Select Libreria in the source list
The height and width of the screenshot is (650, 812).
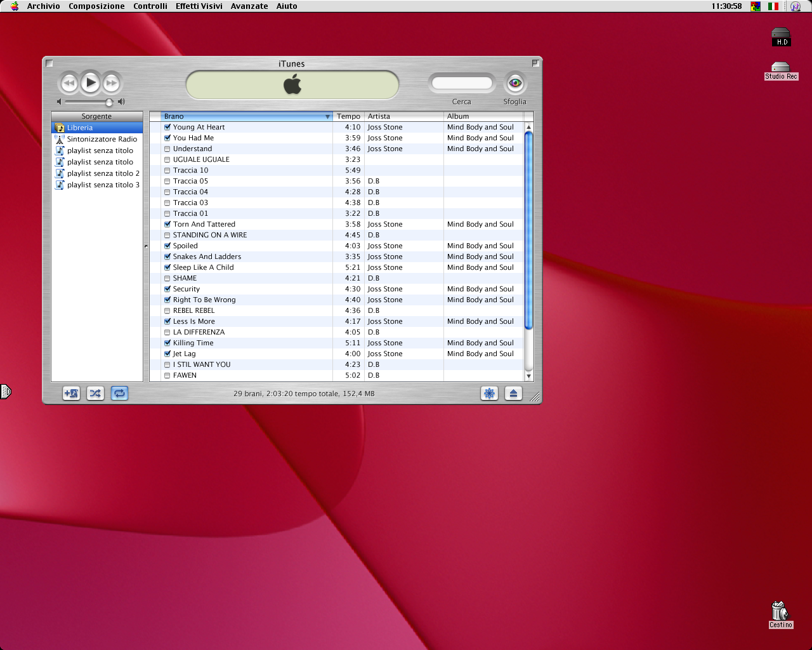[x=97, y=128]
